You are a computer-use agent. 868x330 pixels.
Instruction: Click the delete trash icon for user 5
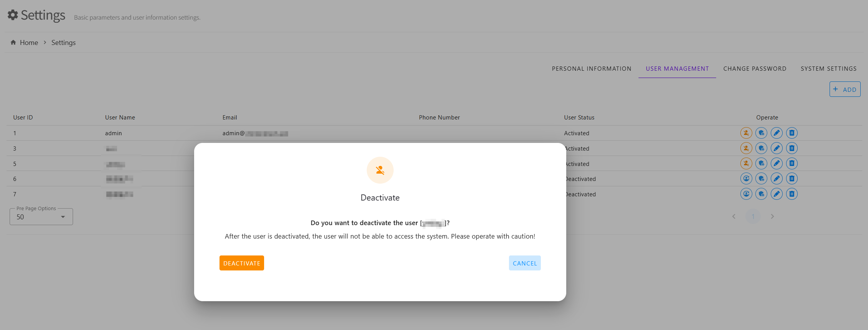[792, 164]
